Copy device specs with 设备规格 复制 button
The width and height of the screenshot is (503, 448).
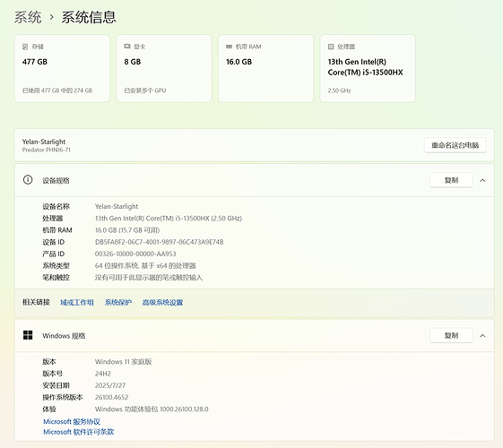451,180
